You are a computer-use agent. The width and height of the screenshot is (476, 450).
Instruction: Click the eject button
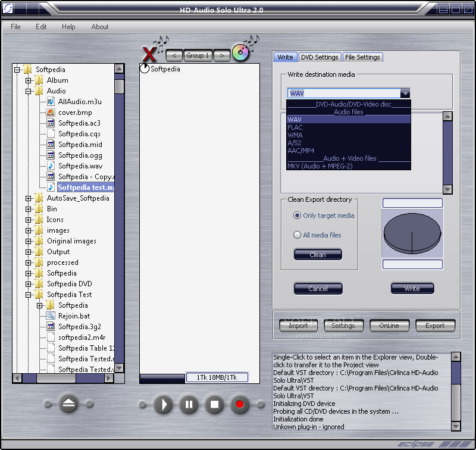pyautogui.click(x=68, y=404)
